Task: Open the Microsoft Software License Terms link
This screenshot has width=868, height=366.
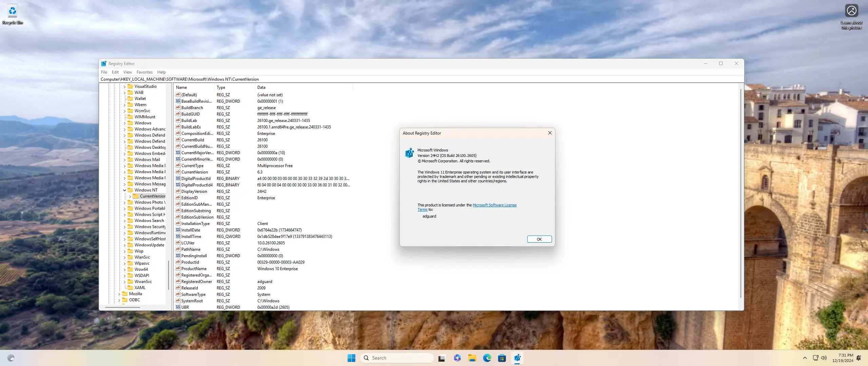Action: tap(494, 205)
